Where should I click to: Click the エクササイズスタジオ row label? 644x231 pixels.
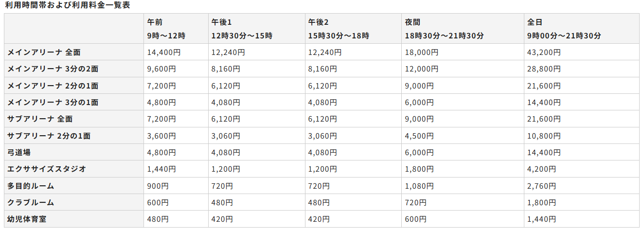click(x=47, y=169)
